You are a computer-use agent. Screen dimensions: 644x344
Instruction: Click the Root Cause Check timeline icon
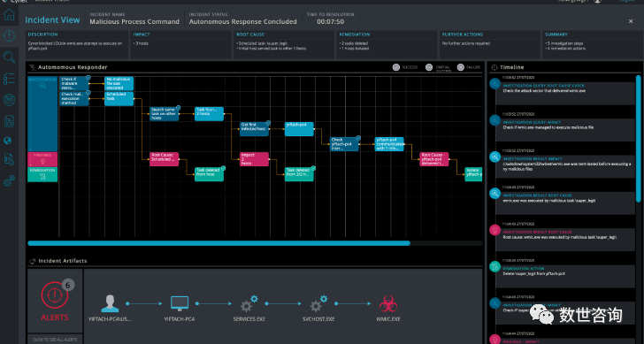tap(494, 84)
